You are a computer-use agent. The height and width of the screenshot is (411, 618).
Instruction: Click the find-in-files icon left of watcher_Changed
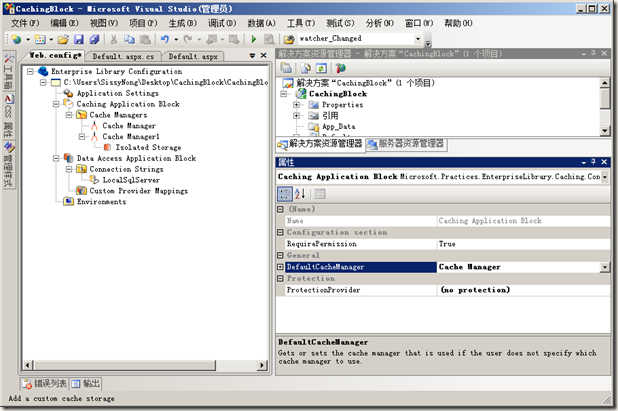(289, 39)
